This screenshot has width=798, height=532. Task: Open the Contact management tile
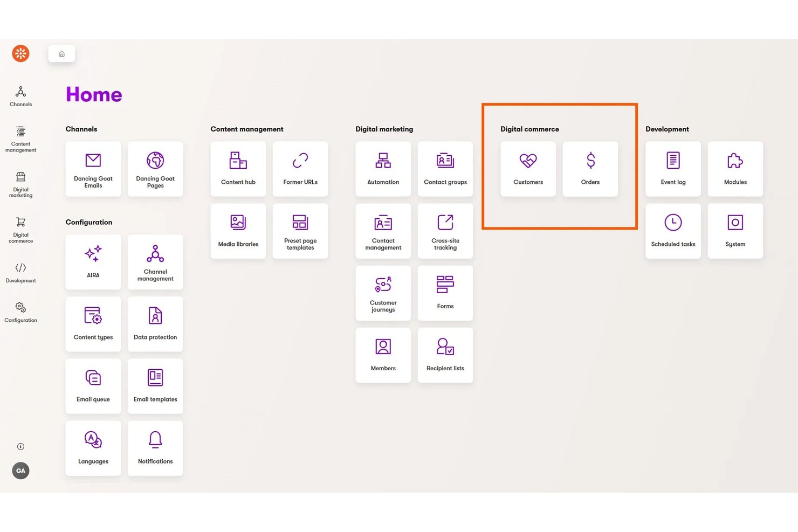click(x=383, y=231)
